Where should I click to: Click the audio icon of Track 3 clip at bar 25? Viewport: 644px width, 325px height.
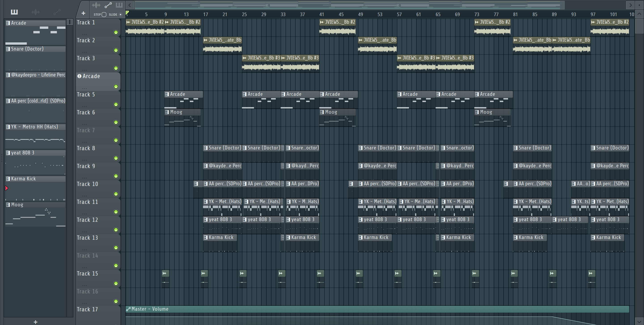pos(244,58)
